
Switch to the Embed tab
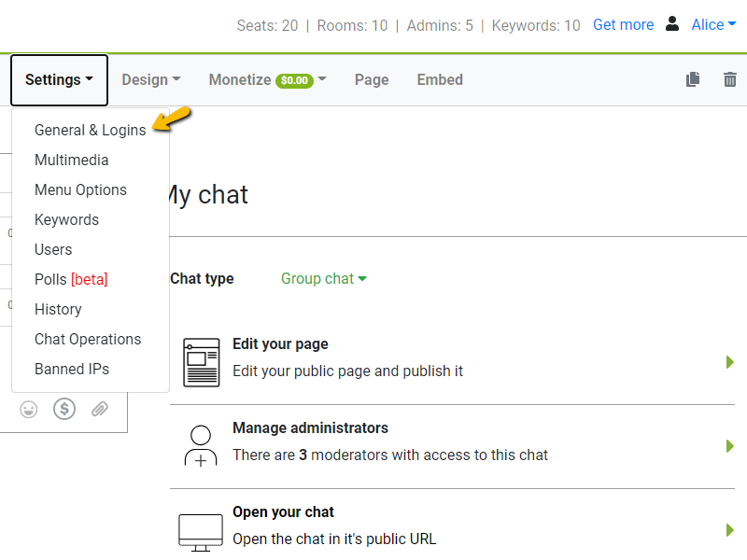(x=440, y=80)
